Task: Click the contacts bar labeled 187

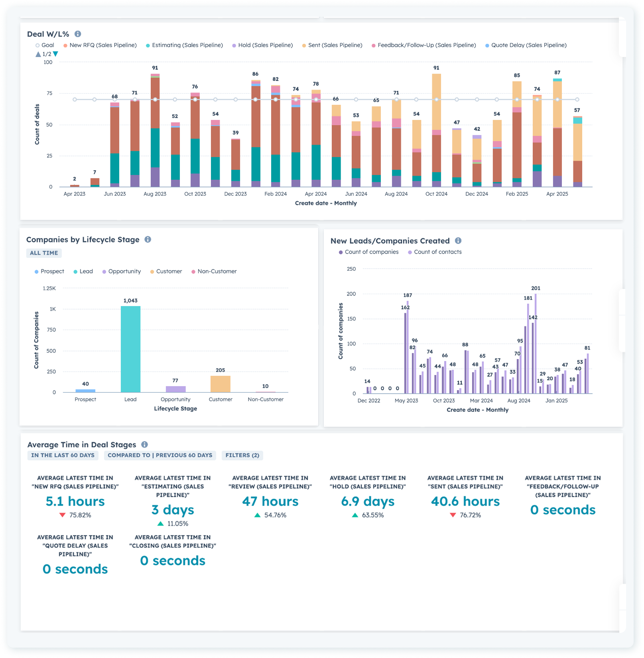Action: pos(408,347)
